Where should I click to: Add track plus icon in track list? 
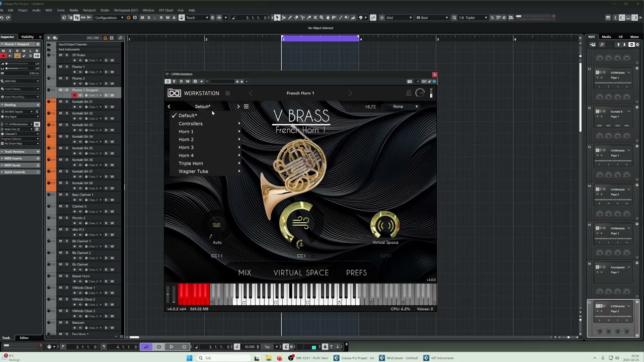coord(49,38)
